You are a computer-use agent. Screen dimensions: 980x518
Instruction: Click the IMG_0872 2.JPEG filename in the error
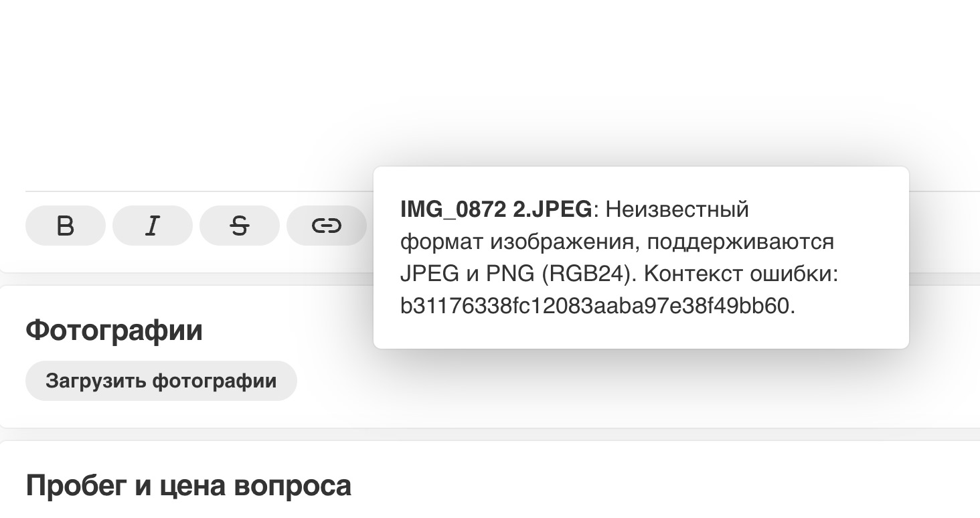pos(495,209)
